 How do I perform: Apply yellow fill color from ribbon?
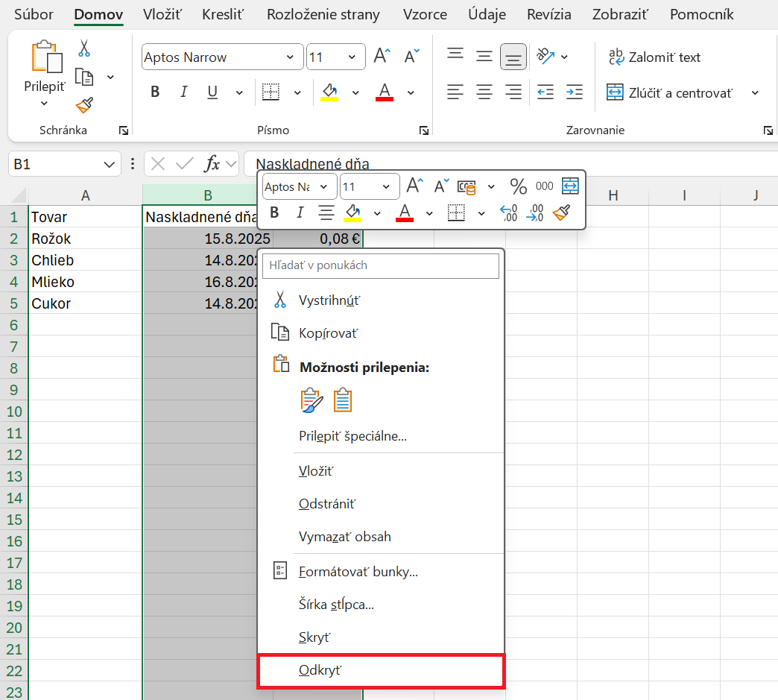click(x=329, y=92)
